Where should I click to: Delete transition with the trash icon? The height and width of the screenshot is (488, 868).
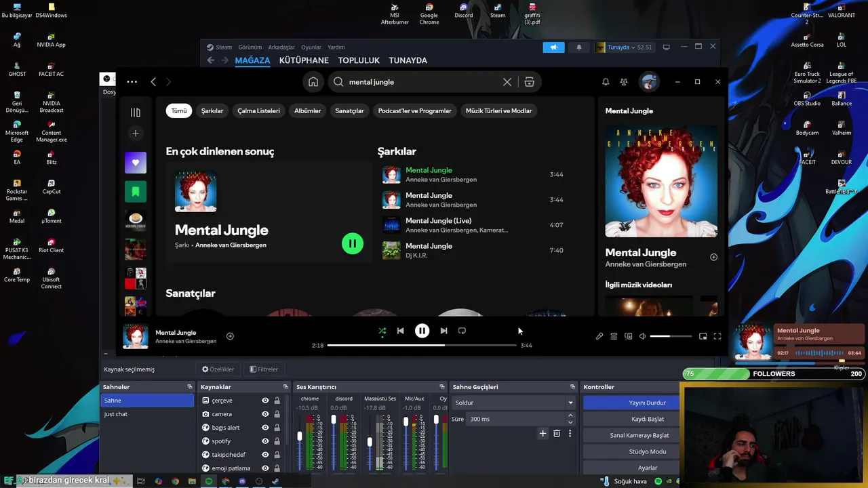point(557,433)
